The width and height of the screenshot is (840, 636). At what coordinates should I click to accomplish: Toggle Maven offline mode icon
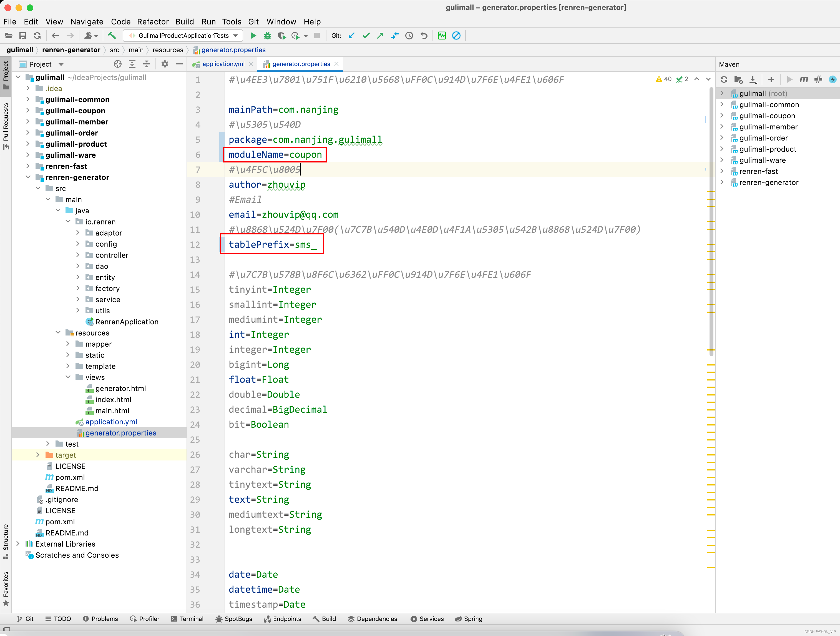[818, 79]
